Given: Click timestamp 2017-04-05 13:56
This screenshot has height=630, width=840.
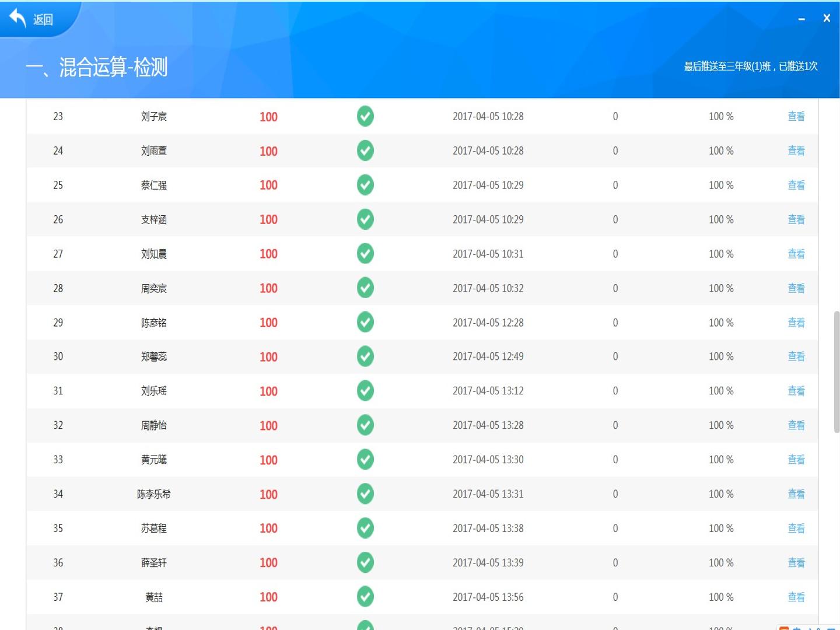Looking at the screenshot, I should pyautogui.click(x=488, y=598).
